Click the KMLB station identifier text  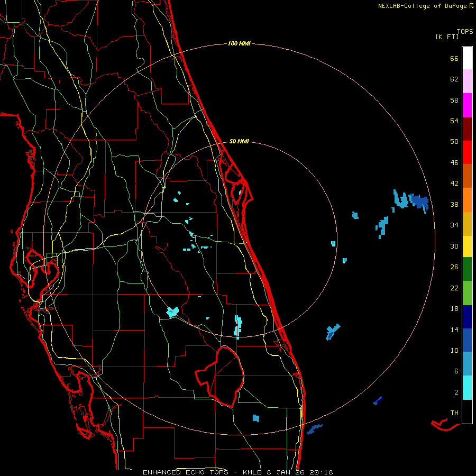tap(252, 472)
